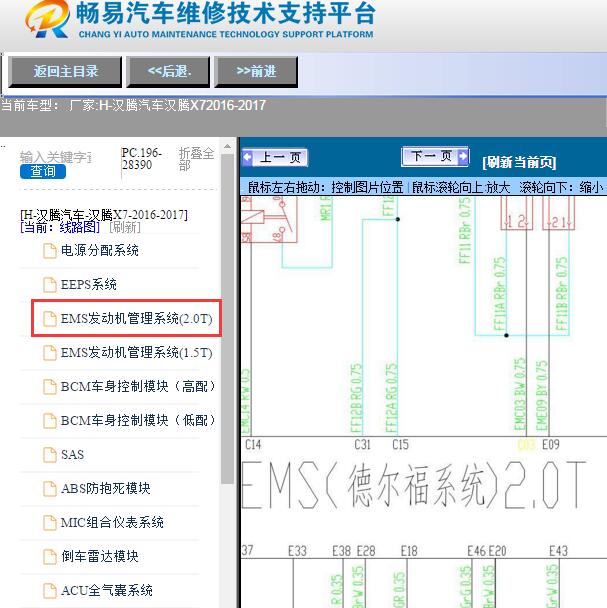
Task: Click the C15 connector label in diagram
Action: tap(401, 444)
